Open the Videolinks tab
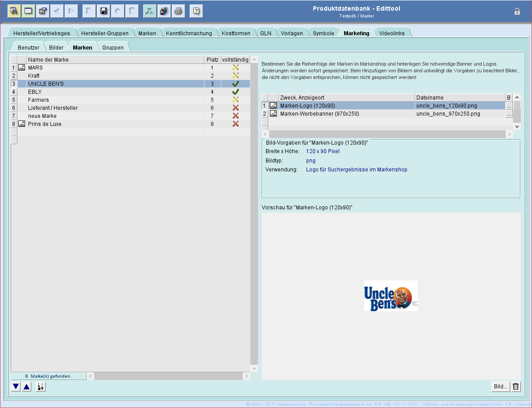532x408 pixels. [391, 33]
